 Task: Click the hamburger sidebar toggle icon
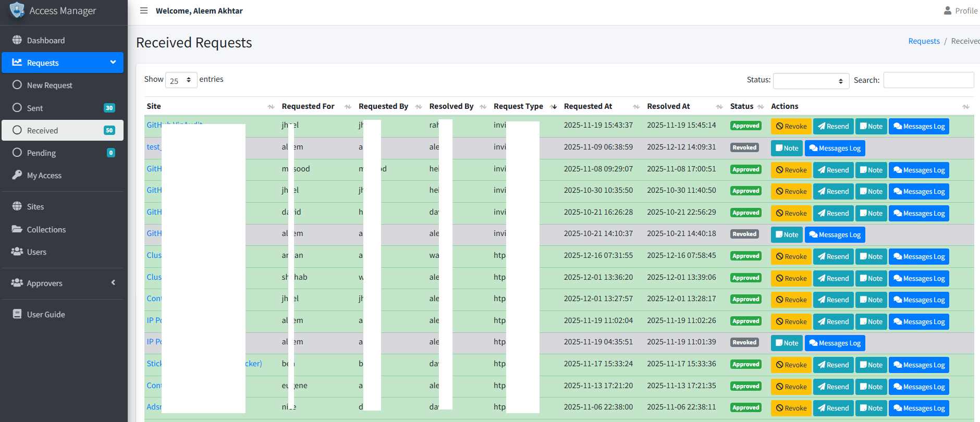[x=144, y=10]
